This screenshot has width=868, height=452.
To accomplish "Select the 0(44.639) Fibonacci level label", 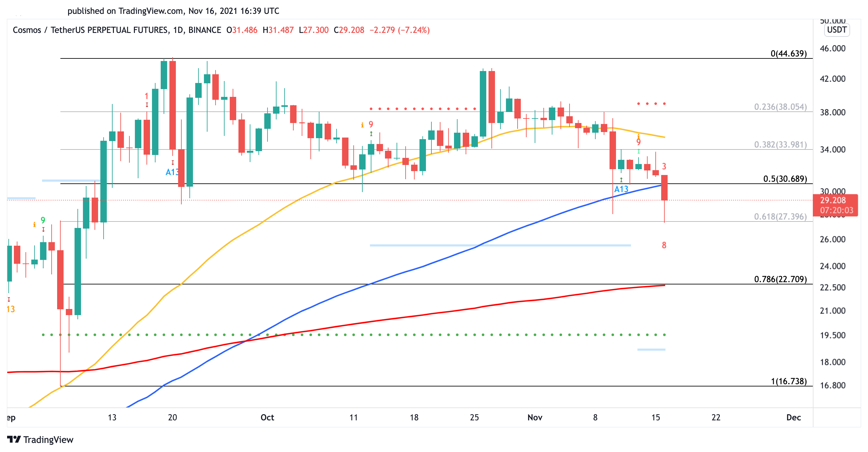I will coord(789,54).
